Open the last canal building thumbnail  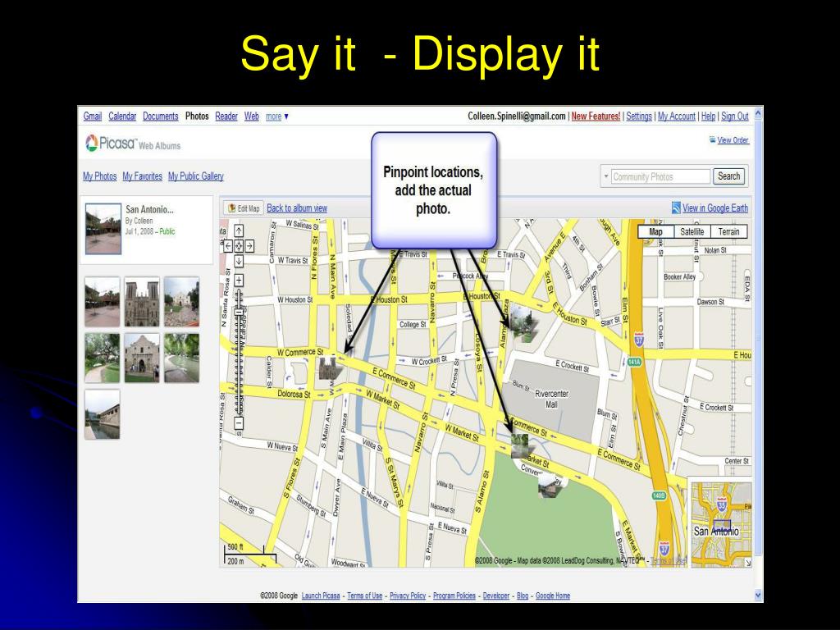pyautogui.click(x=103, y=414)
